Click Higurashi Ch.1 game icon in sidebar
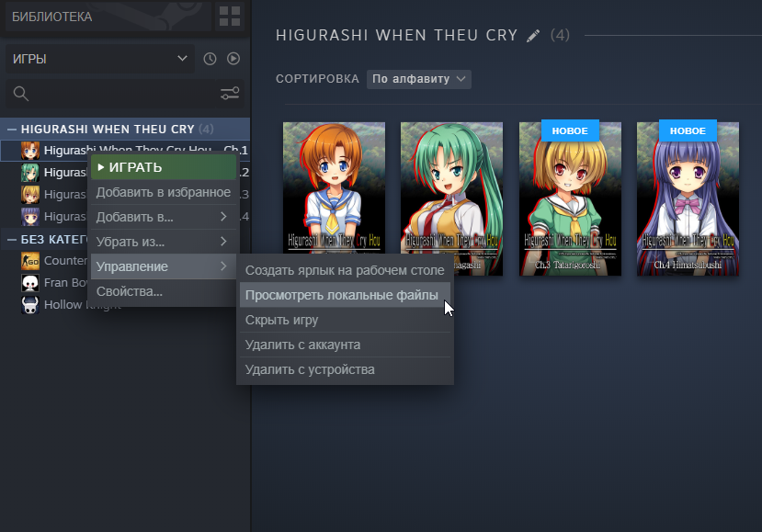The width and height of the screenshot is (762, 532). (30, 150)
